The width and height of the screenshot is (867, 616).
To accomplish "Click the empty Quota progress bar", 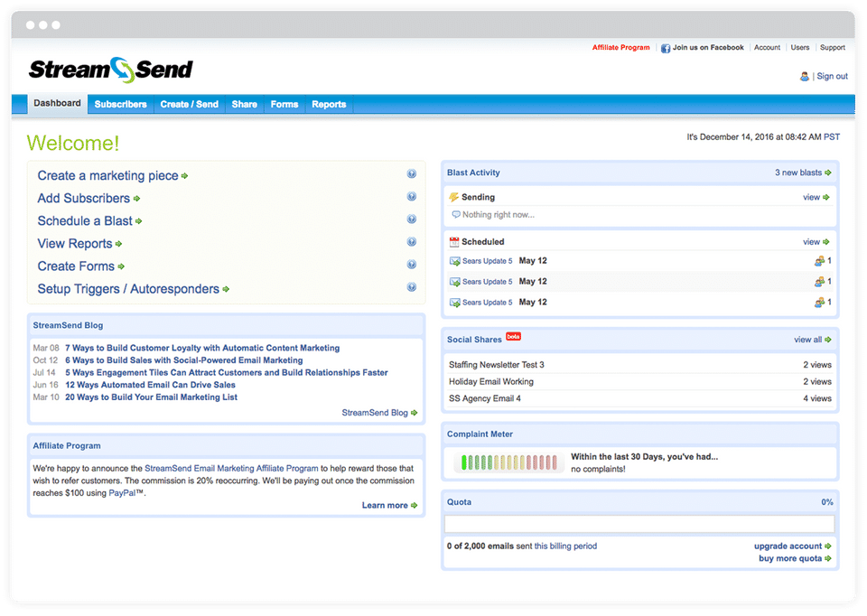I will [x=639, y=524].
